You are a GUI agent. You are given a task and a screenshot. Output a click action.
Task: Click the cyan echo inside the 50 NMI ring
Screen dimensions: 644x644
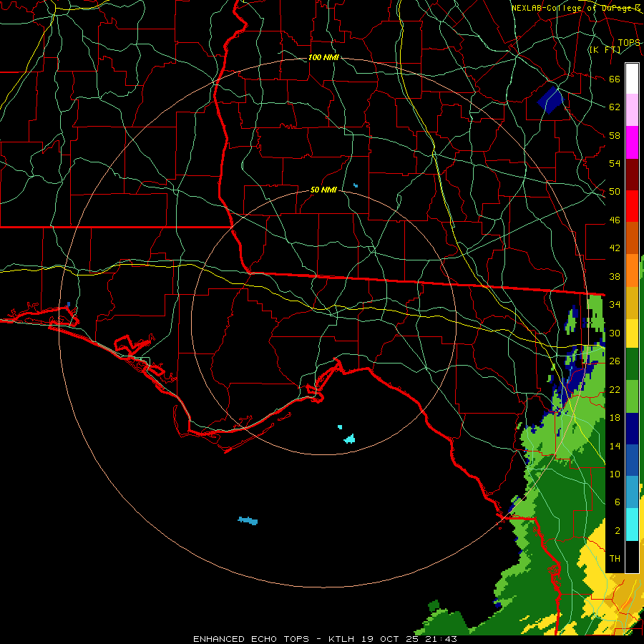349,439
